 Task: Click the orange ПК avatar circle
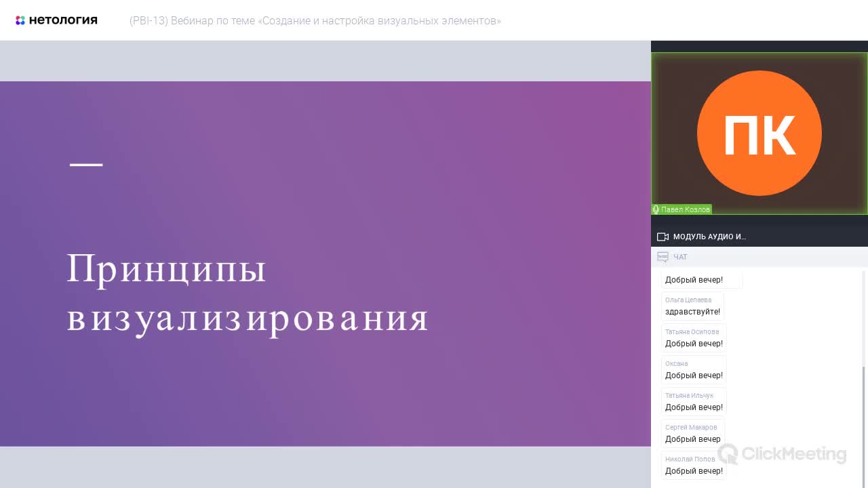(x=759, y=134)
